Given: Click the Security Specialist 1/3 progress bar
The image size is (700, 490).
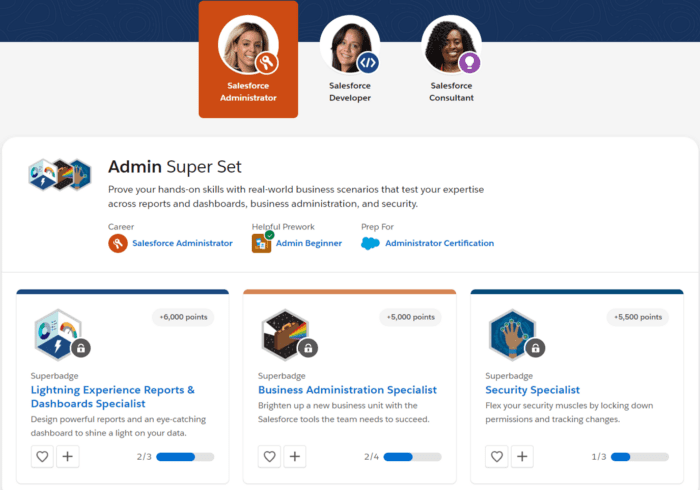Looking at the screenshot, I should 640,457.
